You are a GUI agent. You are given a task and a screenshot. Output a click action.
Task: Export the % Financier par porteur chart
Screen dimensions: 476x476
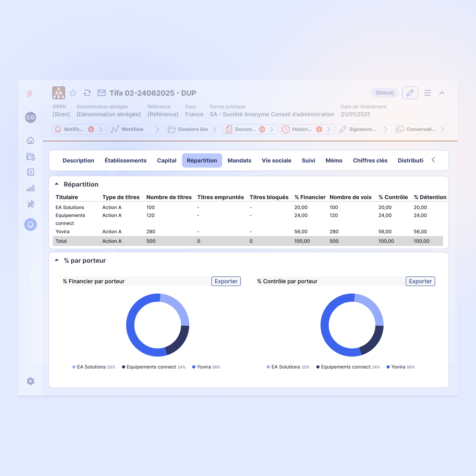[x=226, y=281]
